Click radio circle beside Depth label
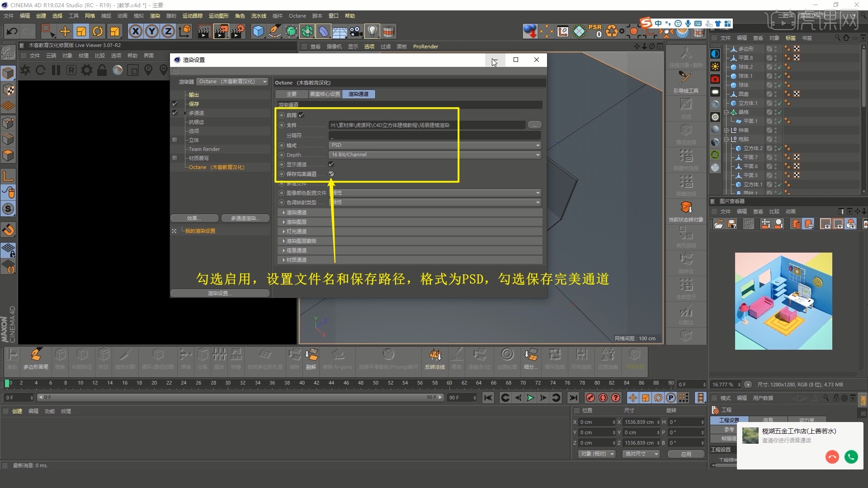The height and width of the screenshot is (488, 868). 282,155
